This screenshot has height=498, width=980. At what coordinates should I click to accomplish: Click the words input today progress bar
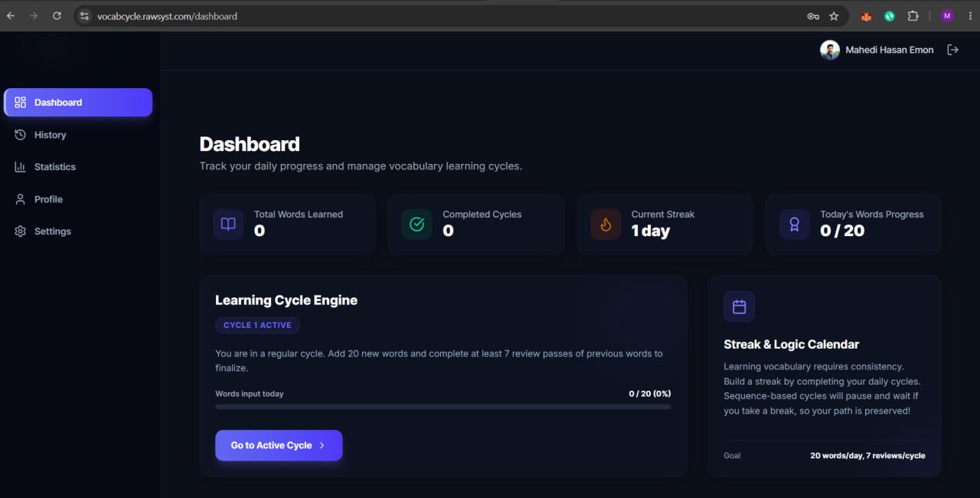coord(443,407)
